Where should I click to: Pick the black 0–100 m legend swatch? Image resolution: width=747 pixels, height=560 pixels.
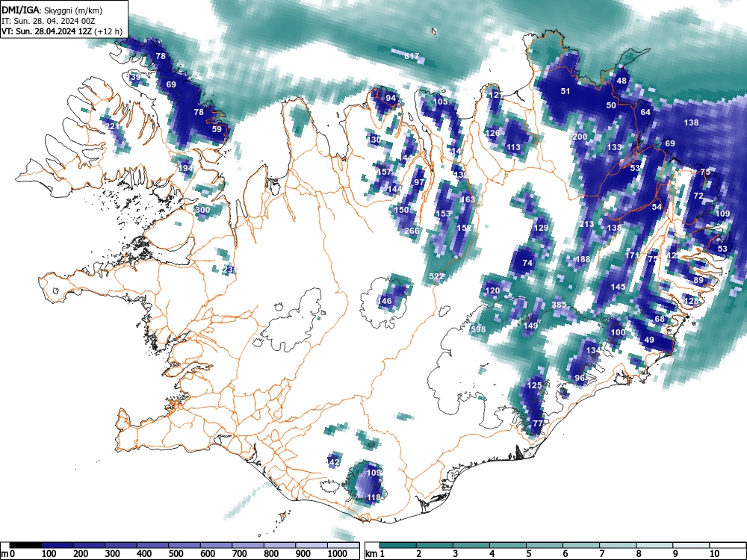pyautogui.click(x=25, y=545)
